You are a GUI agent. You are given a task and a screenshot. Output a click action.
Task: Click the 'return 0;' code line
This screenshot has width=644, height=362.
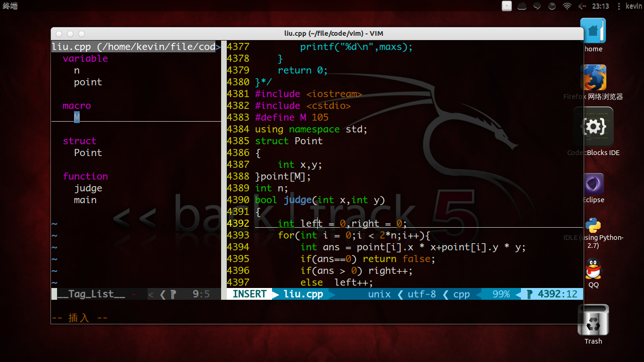click(x=303, y=70)
